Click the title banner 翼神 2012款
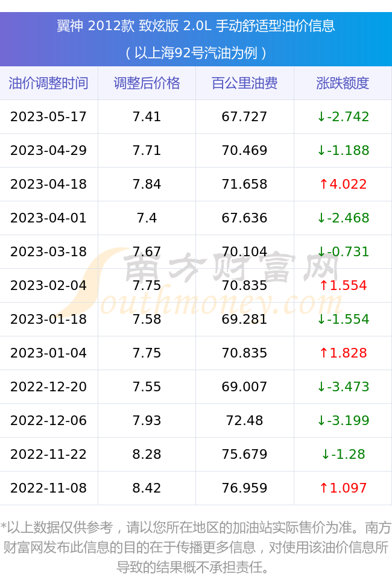Image resolution: width=392 pixels, height=577 pixels. click(196, 39)
